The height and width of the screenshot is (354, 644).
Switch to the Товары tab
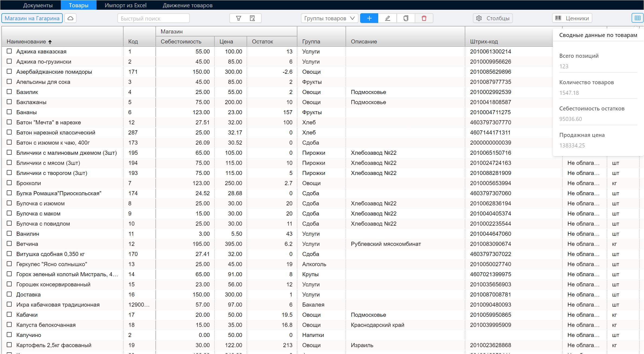pos(79,5)
